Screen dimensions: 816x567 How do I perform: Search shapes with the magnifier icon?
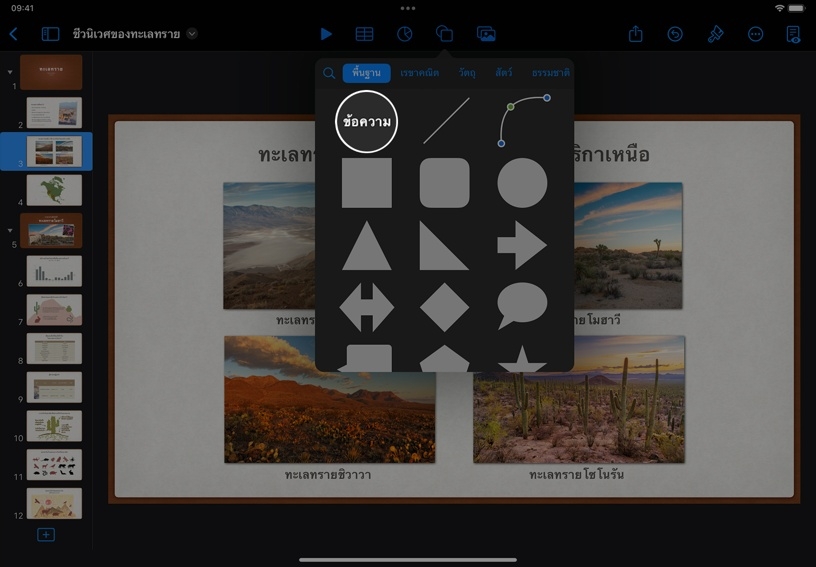[329, 73]
